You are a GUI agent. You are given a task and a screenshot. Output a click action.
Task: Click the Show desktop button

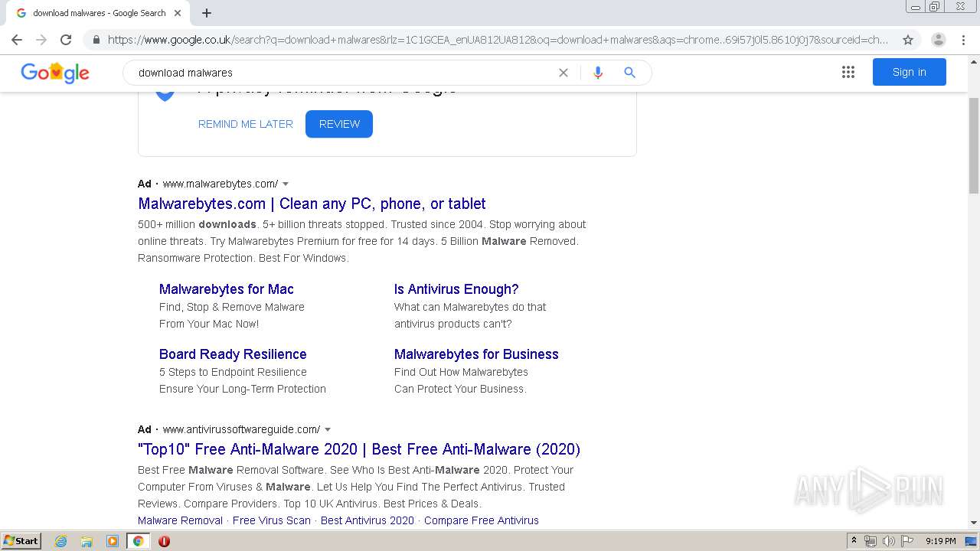[972, 541]
